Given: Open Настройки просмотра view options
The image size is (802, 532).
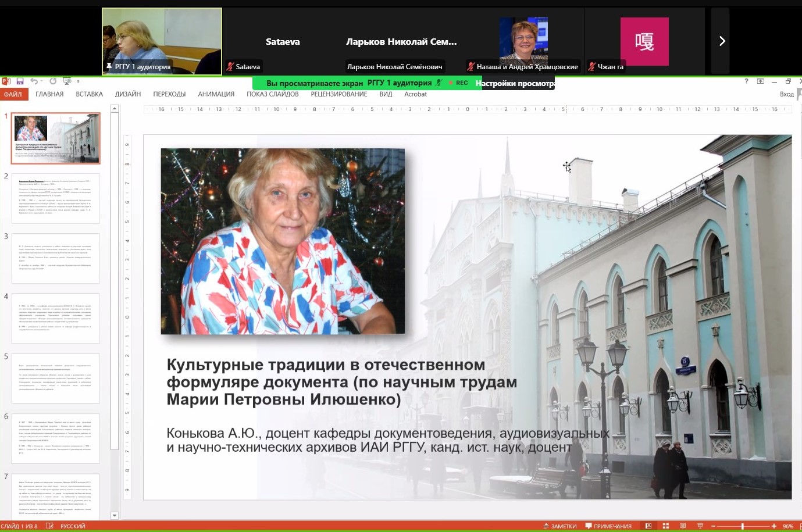Looking at the screenshot, I should pos(515,83).
